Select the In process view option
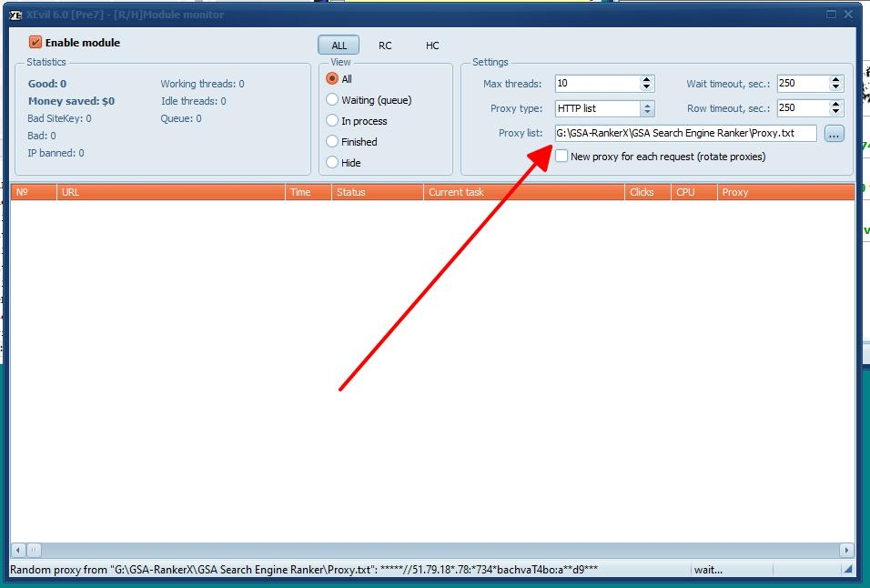The height and width of the screenshot is (588, 870). (332, 121)
